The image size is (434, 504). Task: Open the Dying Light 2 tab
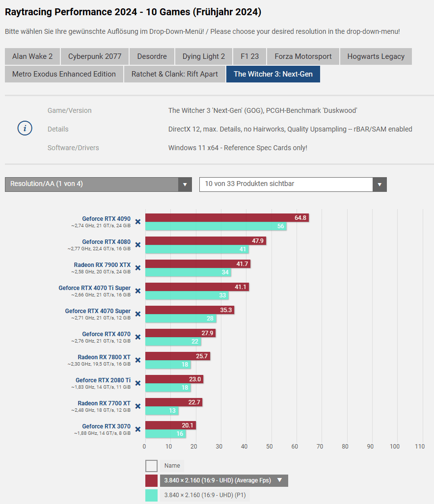pyautogui.click(x=204, y=56)
